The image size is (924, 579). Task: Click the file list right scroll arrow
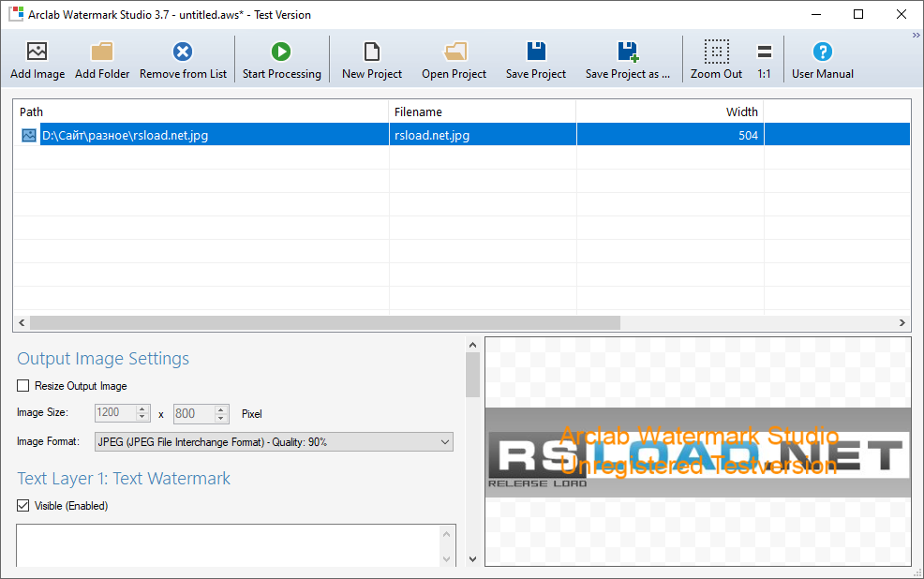[902, 323]
